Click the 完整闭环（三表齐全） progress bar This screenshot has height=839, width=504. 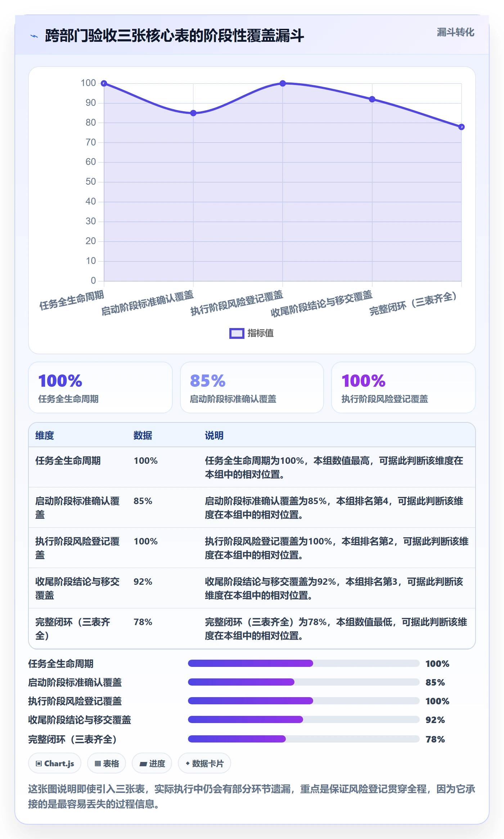(x=304, y=739)
